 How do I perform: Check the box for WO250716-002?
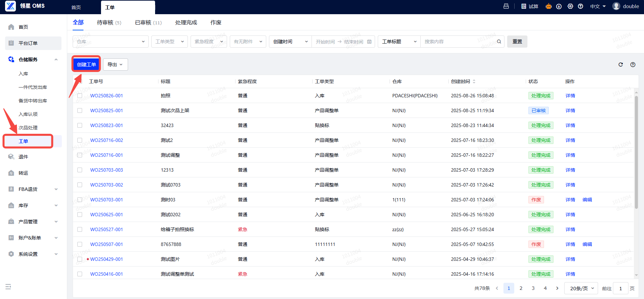pos(80,140)
